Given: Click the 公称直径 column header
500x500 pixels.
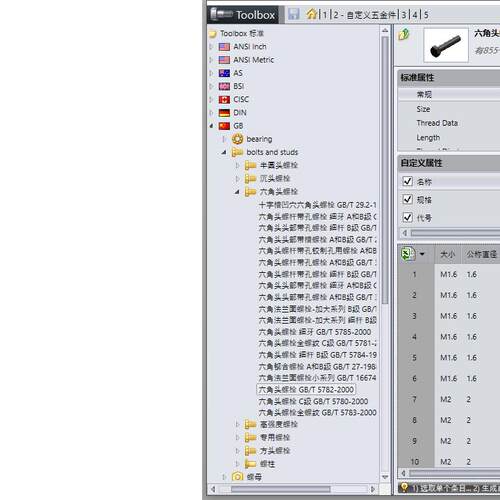Looking at the screenshot, I should 481,255.
